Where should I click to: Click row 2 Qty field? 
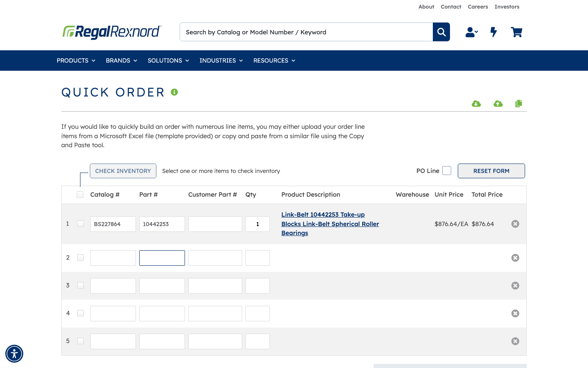click(x=258, y=258)
